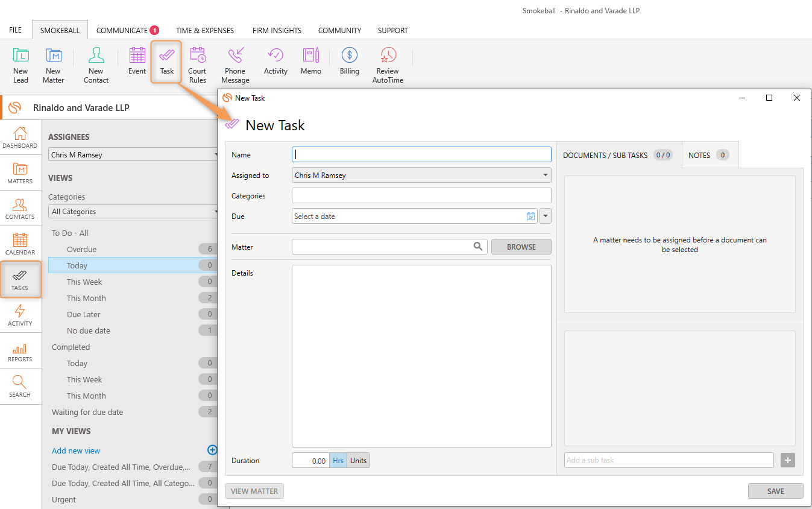The width and height of the screenshot is (812, 509).
Task: Click the Add a sub task field
Action: point(669,460)
